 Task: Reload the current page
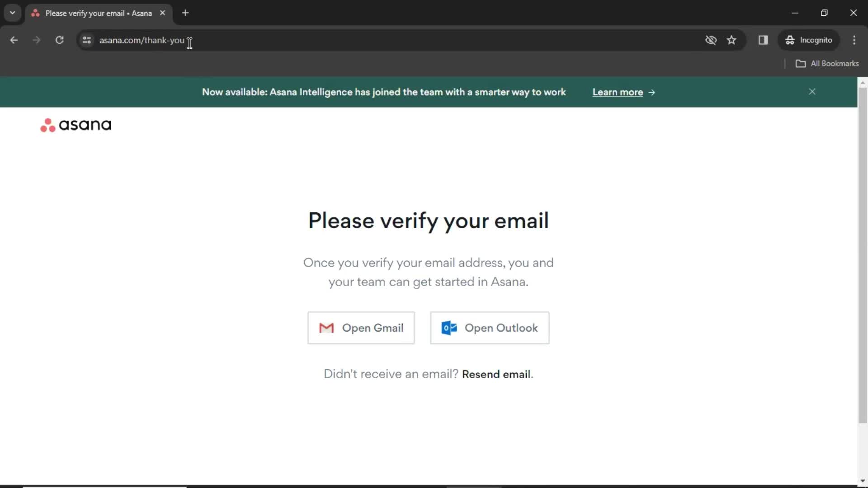point(59,40)
